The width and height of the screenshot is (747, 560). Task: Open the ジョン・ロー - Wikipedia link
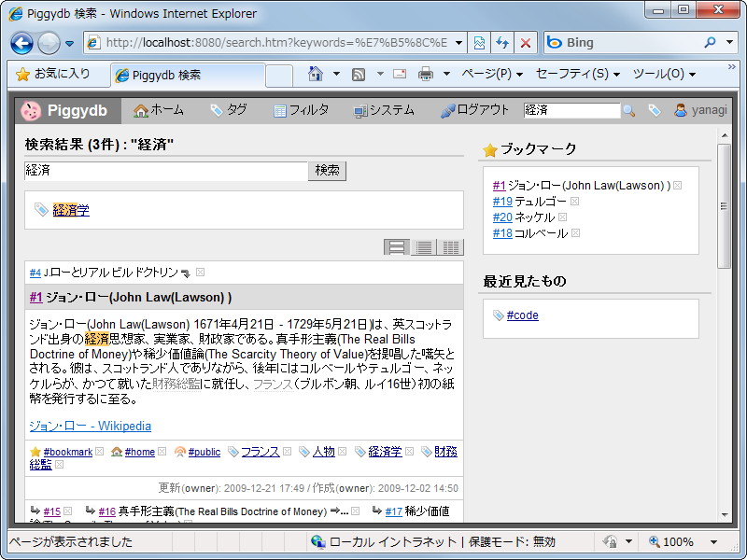pyautogui.click(x=91, y=427)
